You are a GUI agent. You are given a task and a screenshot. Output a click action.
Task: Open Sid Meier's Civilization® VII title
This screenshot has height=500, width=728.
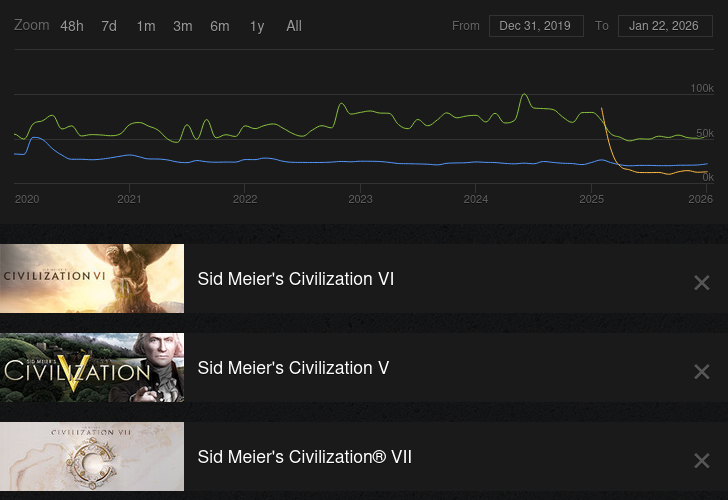(x=305, y=457)
